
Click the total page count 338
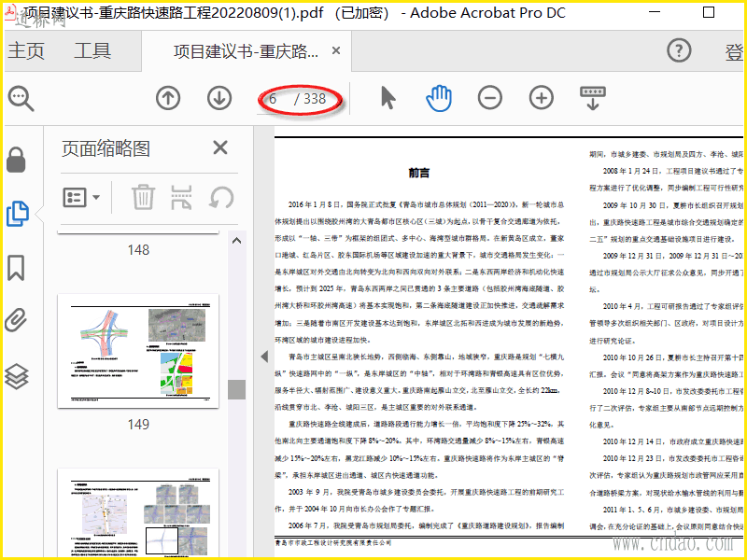tap(315, 99)
